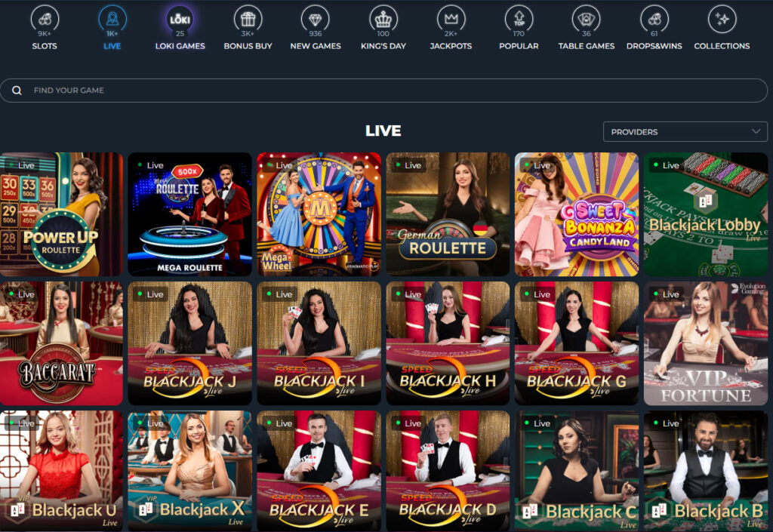773x532 pixels.
Task: Click the SLOTS tab label
Action: click(45, 46)
